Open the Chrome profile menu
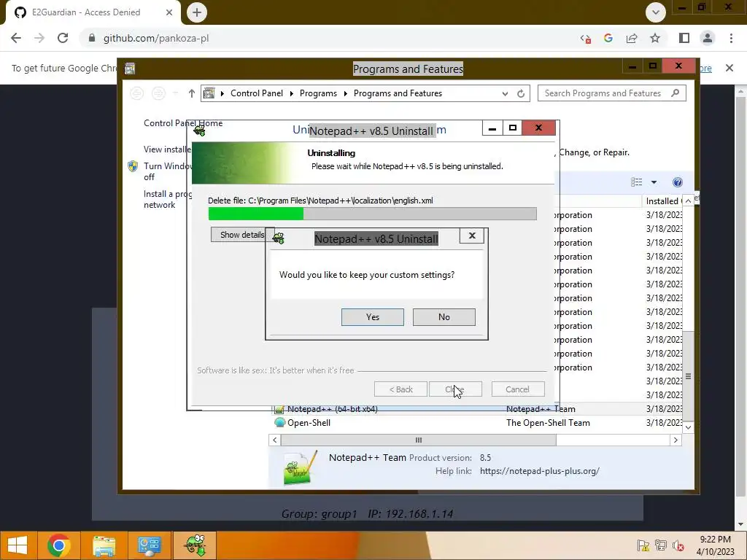The width and height of the screenshot is (747, 560). tap(708, 38)
